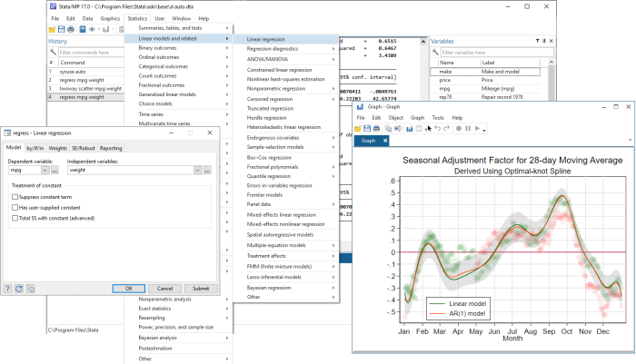Click the filter icon in Variables panel header
Viewport: 636px width, 364px height.
tap(537, 41)
